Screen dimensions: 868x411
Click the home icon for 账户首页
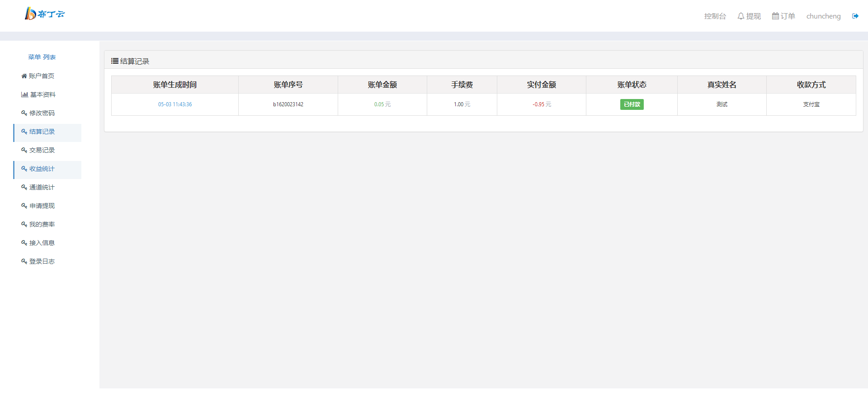[x=24, y=76]
